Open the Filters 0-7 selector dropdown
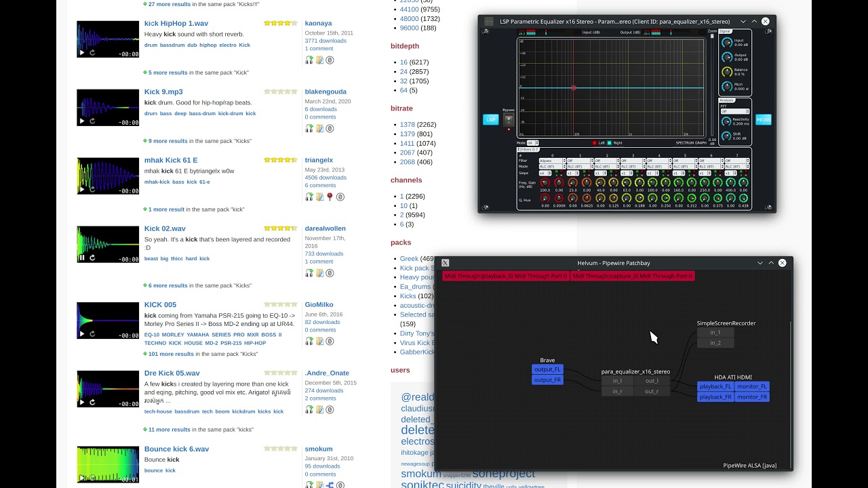 point(529,149)
